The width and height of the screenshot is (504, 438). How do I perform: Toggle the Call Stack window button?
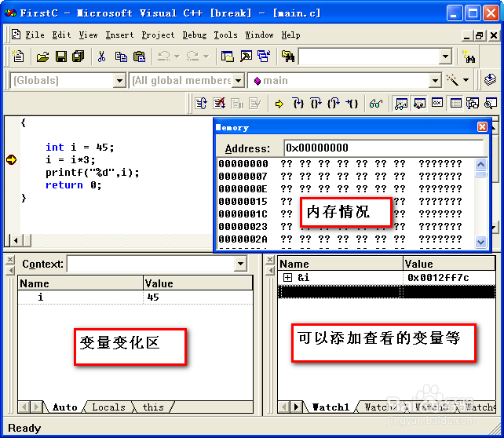[473, 104]
